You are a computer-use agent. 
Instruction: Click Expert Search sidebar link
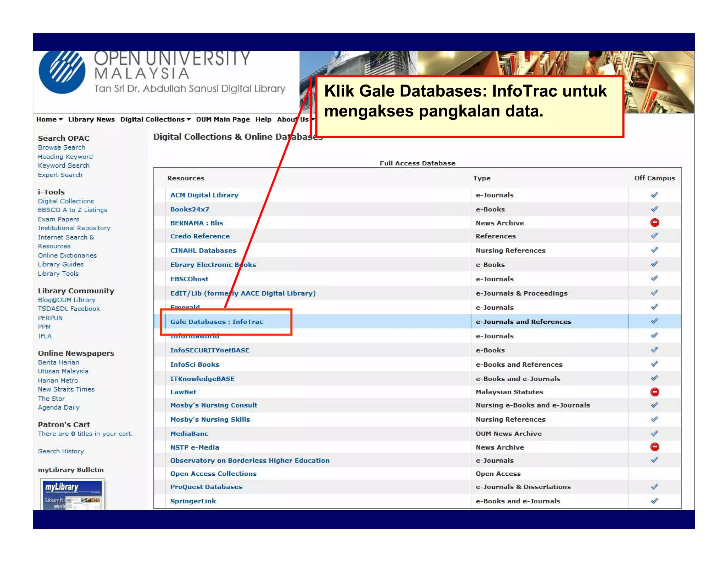(x=60, y=175)
